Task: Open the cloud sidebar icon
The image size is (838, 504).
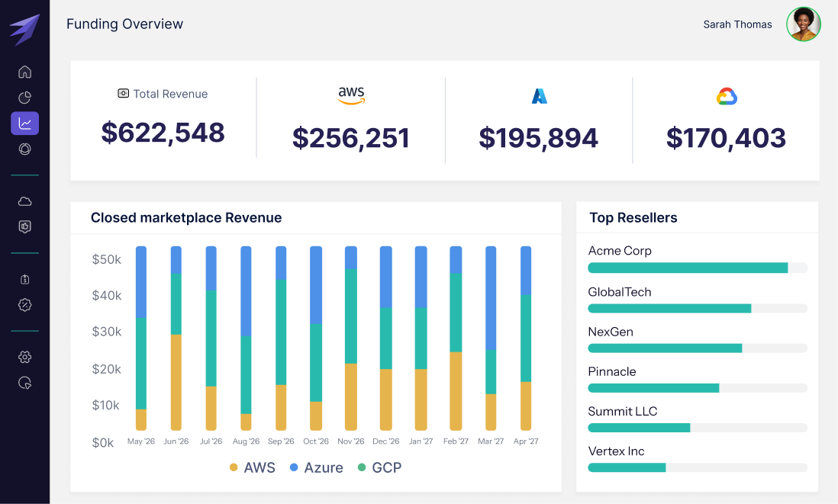Action: pyautogui.click(x=24, y=201)
